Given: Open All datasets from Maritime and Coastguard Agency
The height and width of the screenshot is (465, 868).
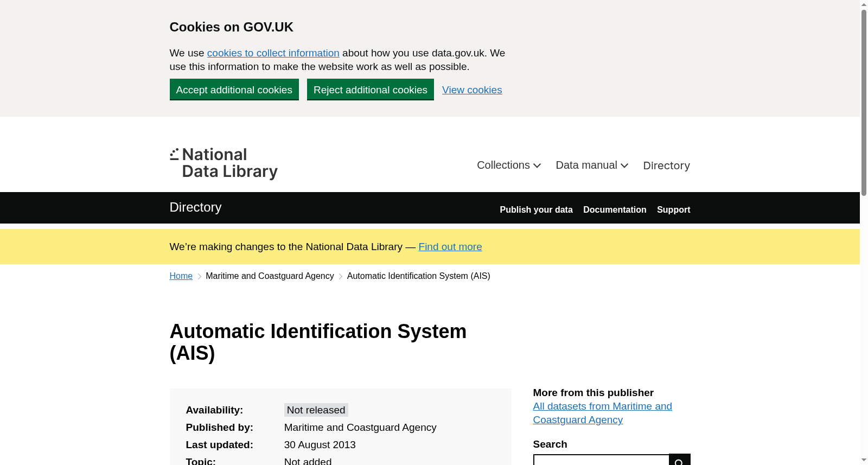Looking at the screenshot, I should click(x=602, y=413).
